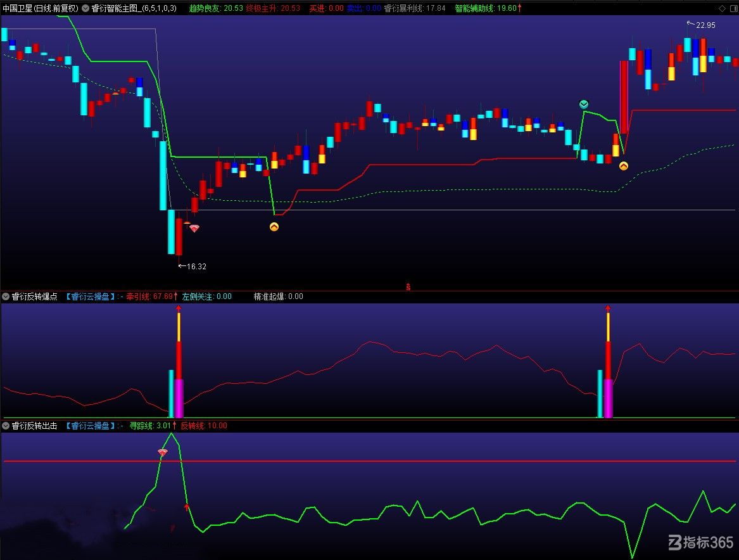Click the red dollar marker at the main chart bottom
739x560 pixels.
[x=408, y=287]
